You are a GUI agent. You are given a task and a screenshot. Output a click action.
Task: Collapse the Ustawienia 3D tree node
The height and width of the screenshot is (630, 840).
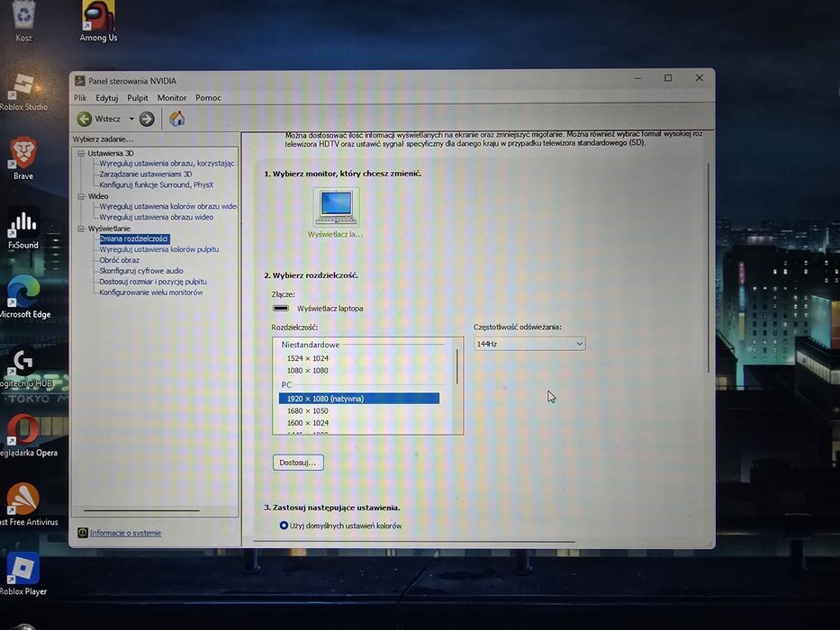click(81, 153)
